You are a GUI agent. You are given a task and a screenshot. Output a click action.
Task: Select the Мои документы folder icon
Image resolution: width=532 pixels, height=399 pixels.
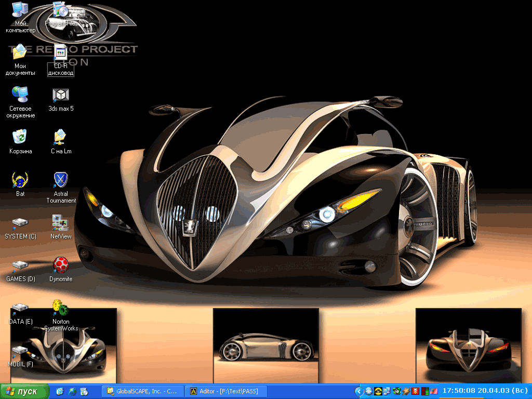click(20, 60)
